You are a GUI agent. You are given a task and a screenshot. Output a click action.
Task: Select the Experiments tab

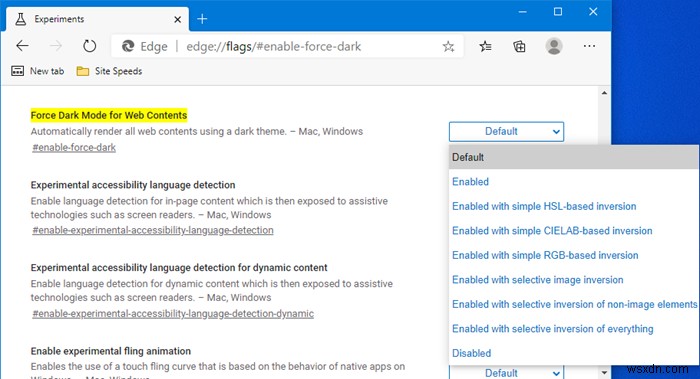tap(97, 19)
